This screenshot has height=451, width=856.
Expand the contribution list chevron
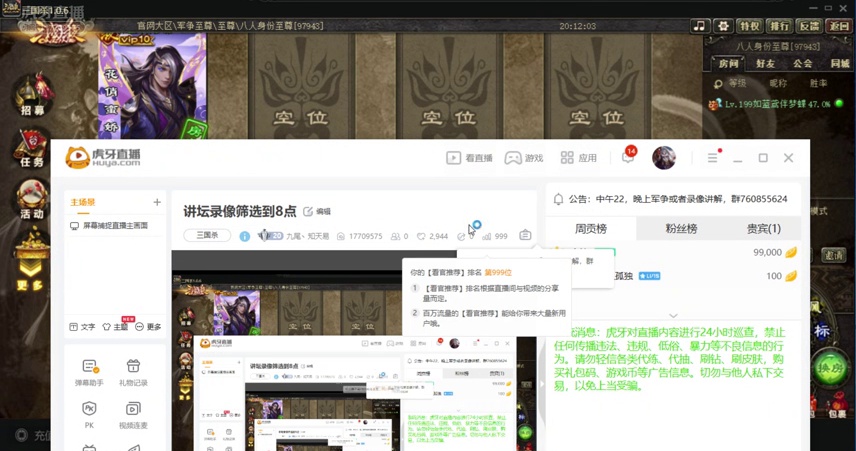(673, 314)
